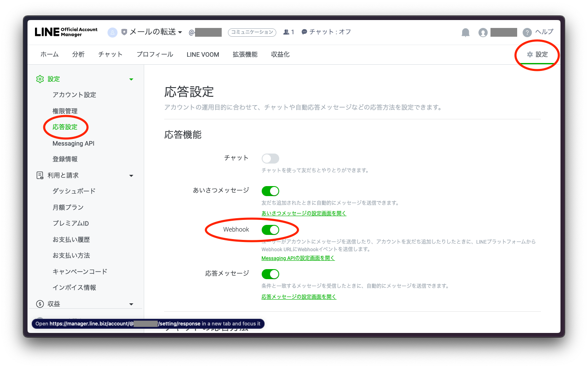588x368 pixels.
Task: Open the LINE VOOM tab
Action: click(203, 54)
